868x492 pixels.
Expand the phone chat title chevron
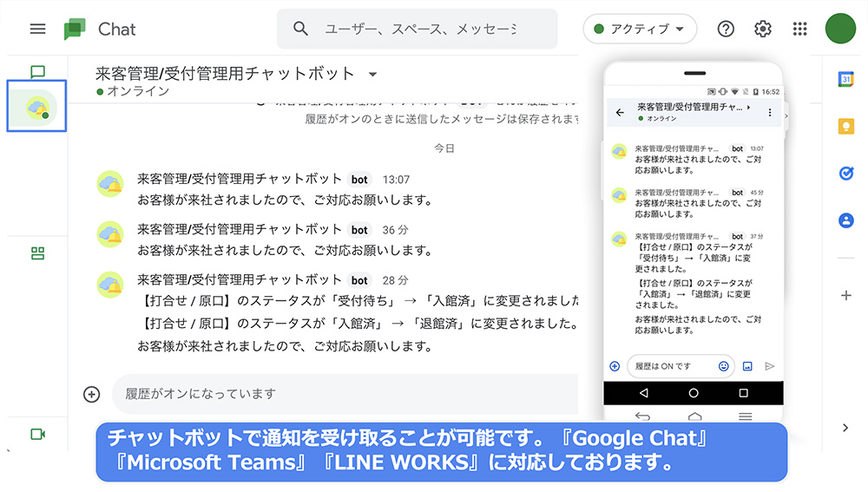(x=749, y=107)
